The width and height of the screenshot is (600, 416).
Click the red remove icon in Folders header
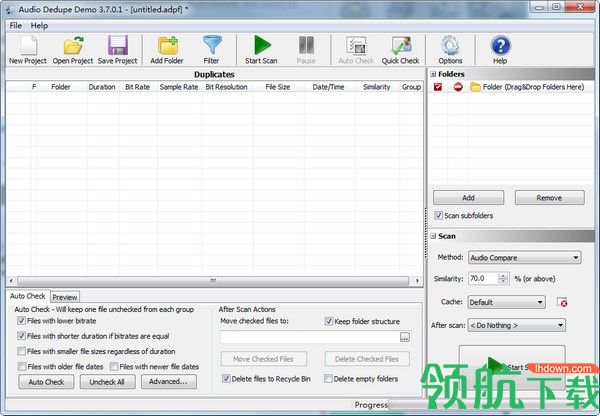click(x=458, y=87)
